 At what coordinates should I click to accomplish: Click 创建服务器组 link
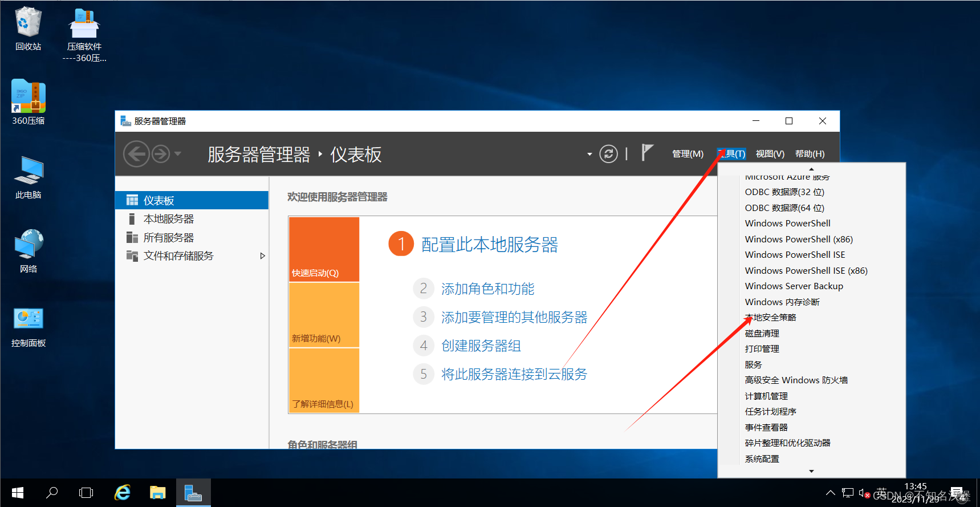pyautogui.click(x=481, y=346)
